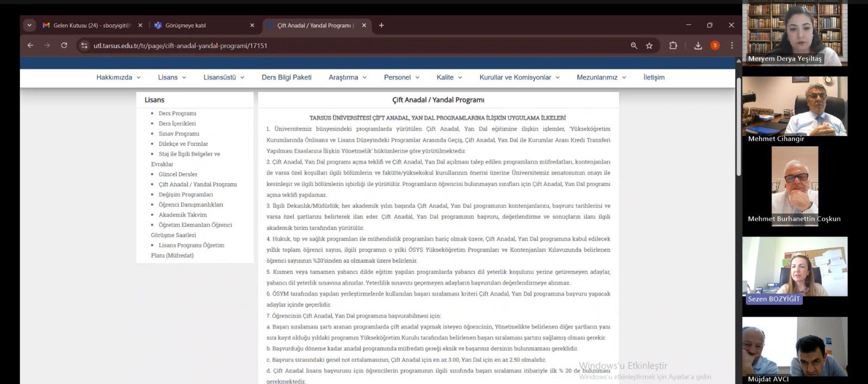Select Mehmet Burhanettin Coşkun video tile
This screenshot has height=384, width=868.
click(x=795, y=186)
